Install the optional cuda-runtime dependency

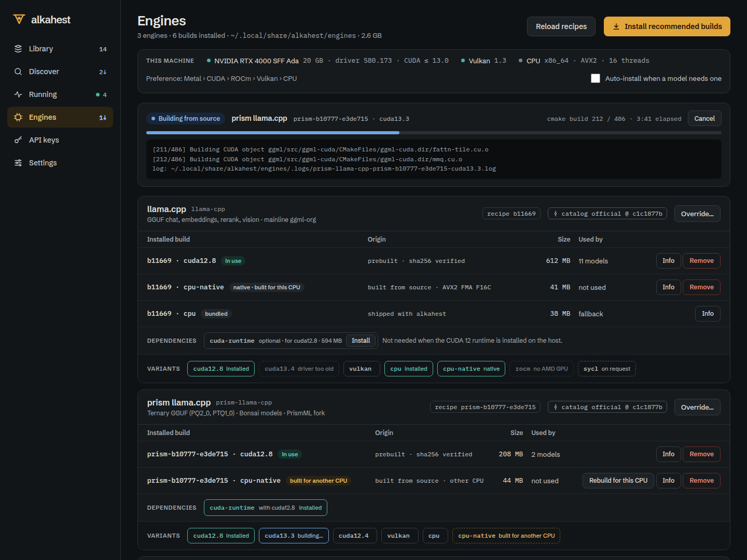pyautogui.click(x=361, y=341)
